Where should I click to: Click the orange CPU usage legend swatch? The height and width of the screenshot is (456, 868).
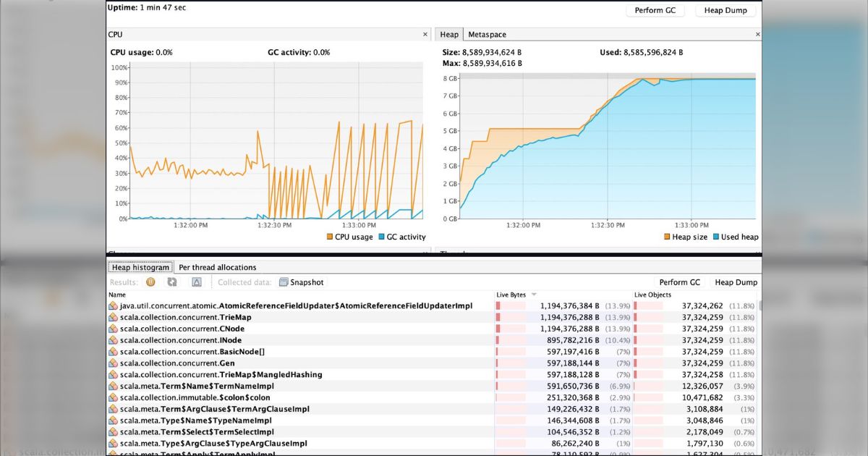point(330,237)
